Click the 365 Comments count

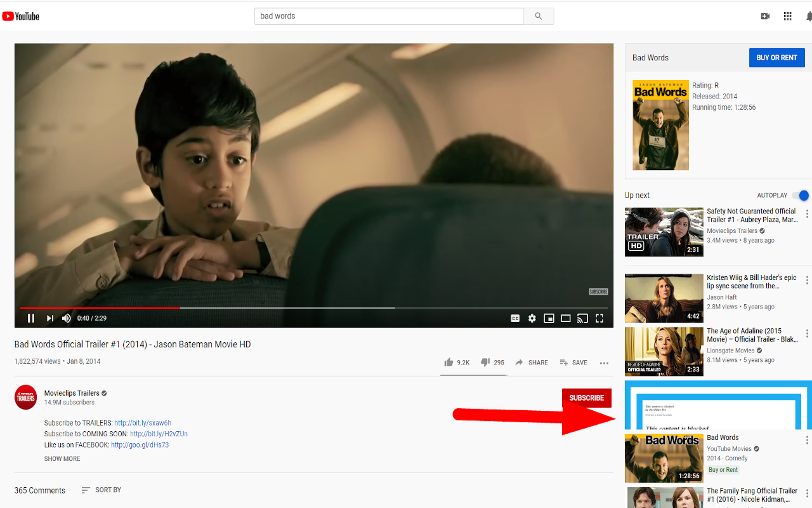coord(40,490)
